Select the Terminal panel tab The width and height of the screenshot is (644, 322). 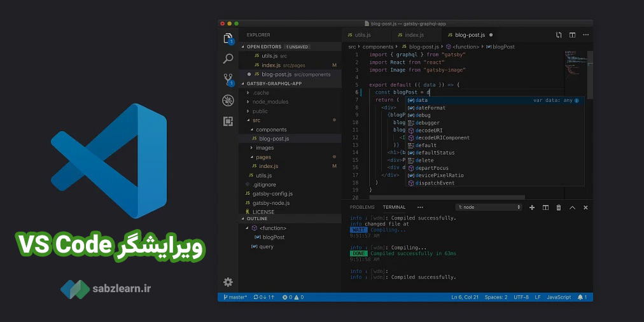point(395,207)
